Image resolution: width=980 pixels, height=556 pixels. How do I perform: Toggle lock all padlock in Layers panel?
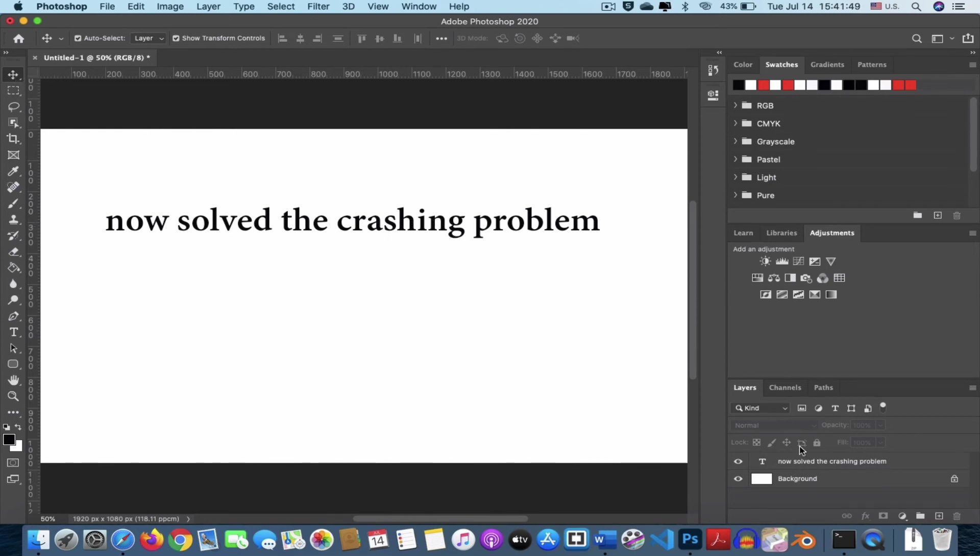click(x=817, y=443)
